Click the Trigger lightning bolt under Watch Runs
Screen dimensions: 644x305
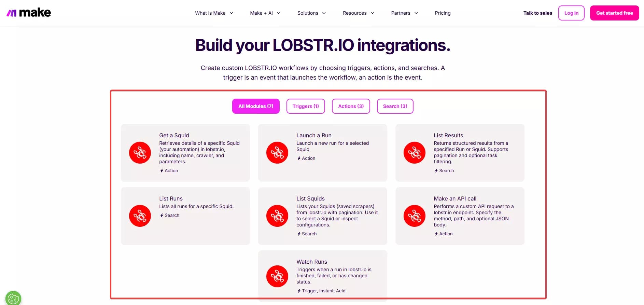pos(299,291)
